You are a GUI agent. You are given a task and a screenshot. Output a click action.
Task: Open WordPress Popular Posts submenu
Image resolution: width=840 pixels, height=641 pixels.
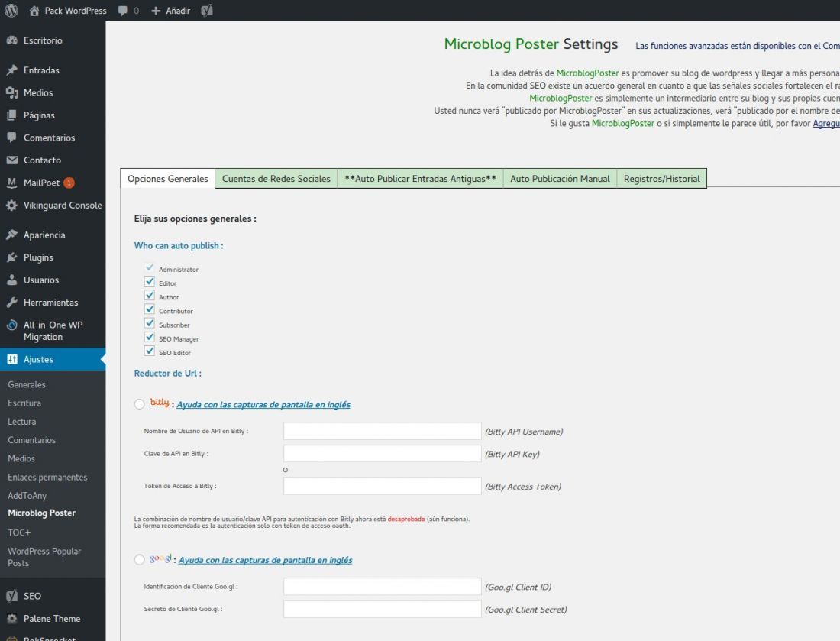point(44,557)
